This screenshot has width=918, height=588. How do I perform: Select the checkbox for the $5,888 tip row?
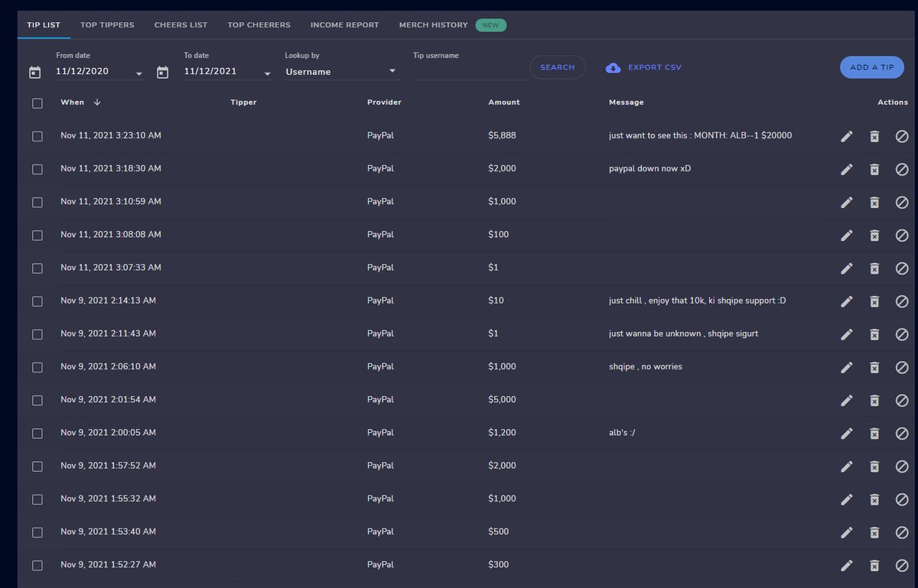pyautogui.click(x=37, y=135)
